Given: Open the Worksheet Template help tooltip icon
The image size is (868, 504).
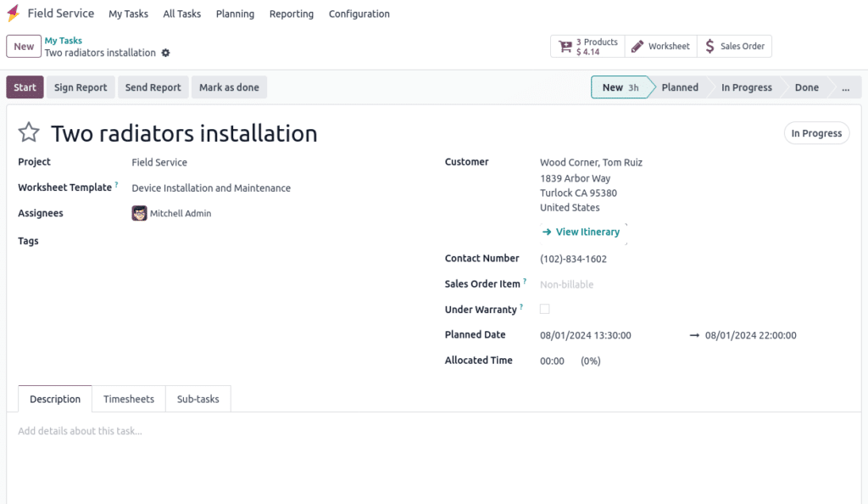Looking at the screenshot, I should coord(116,184).
